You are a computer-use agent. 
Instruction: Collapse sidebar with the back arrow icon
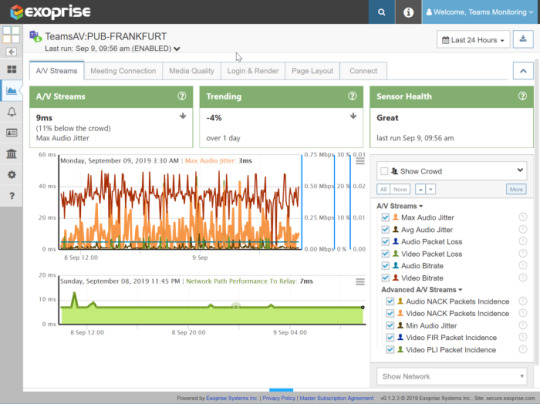(11, 52)
